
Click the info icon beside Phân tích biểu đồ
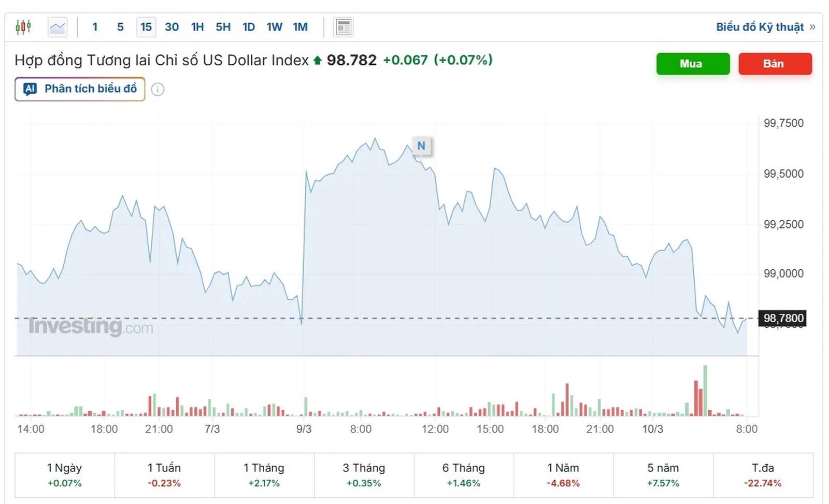coord(158,90)
